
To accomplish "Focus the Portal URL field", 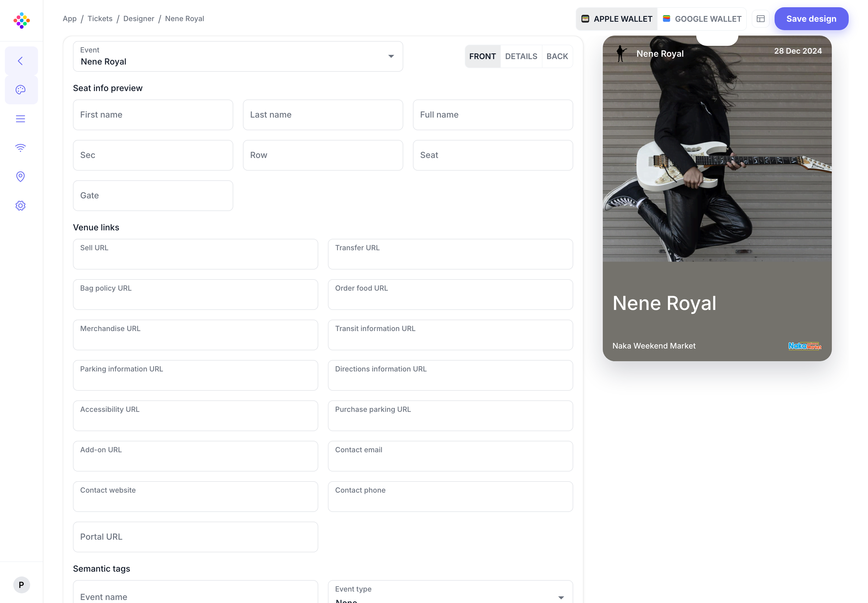I will [x=196, y=537].
